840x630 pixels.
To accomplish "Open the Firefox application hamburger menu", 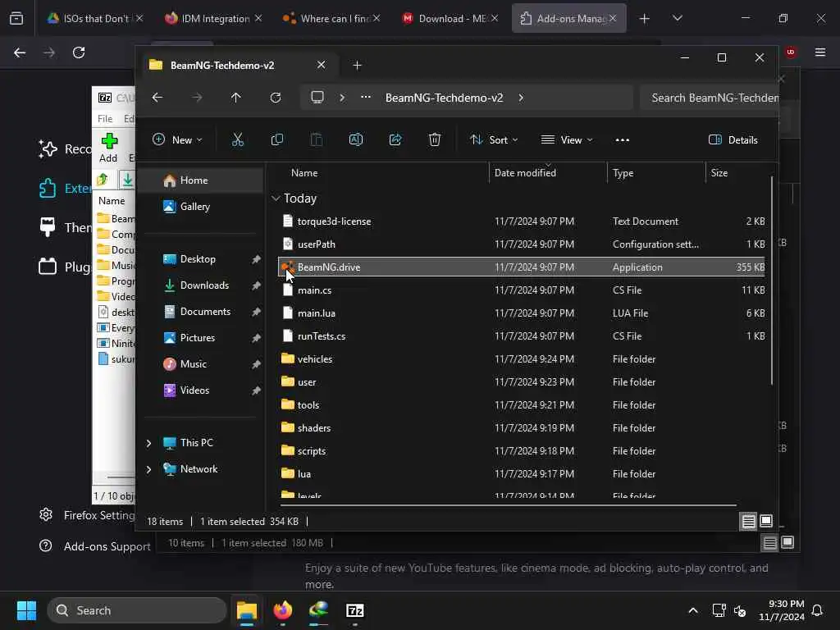I will coord(820,52).
